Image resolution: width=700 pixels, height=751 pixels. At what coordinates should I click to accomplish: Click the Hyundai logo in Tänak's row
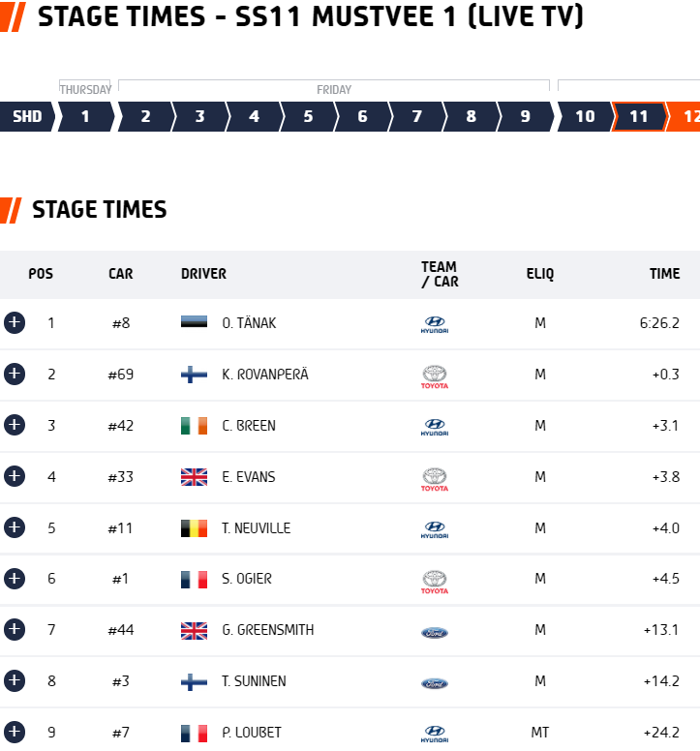tap(435, 324)
